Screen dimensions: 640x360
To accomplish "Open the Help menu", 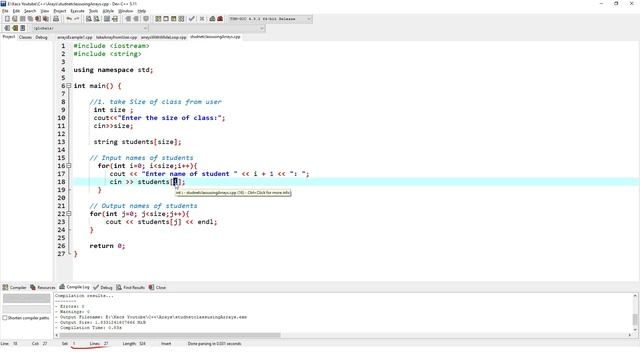I will coord(142,11).
